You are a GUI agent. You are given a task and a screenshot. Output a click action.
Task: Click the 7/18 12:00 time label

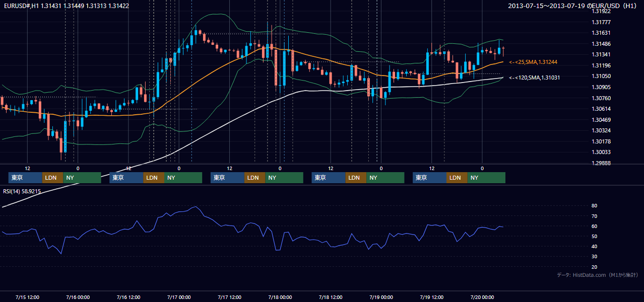(331, 297)
